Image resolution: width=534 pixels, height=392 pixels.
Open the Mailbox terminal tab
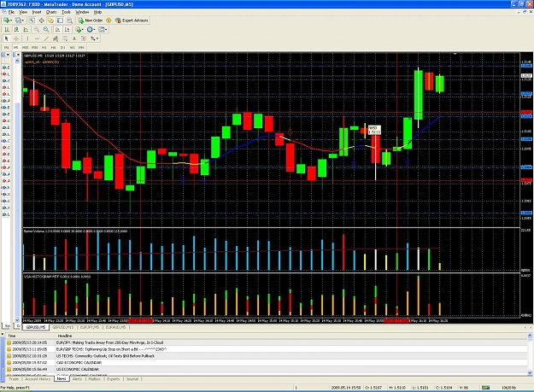(94, 379)
